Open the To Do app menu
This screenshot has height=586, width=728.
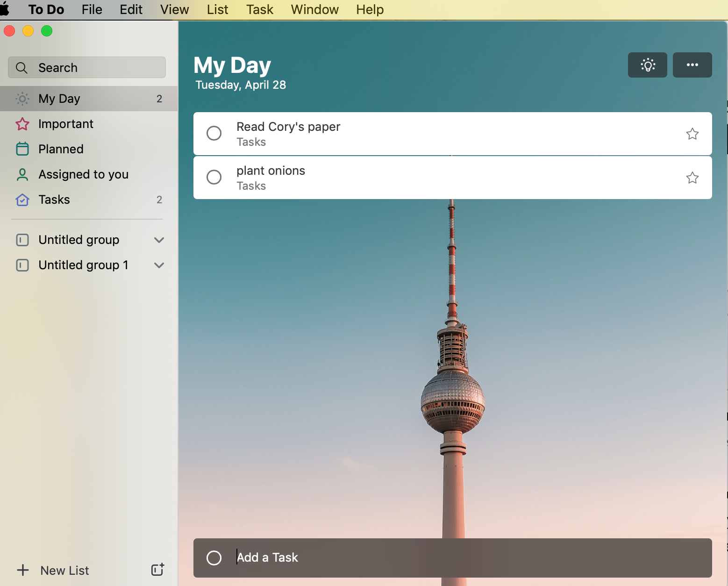coord(46,9)
